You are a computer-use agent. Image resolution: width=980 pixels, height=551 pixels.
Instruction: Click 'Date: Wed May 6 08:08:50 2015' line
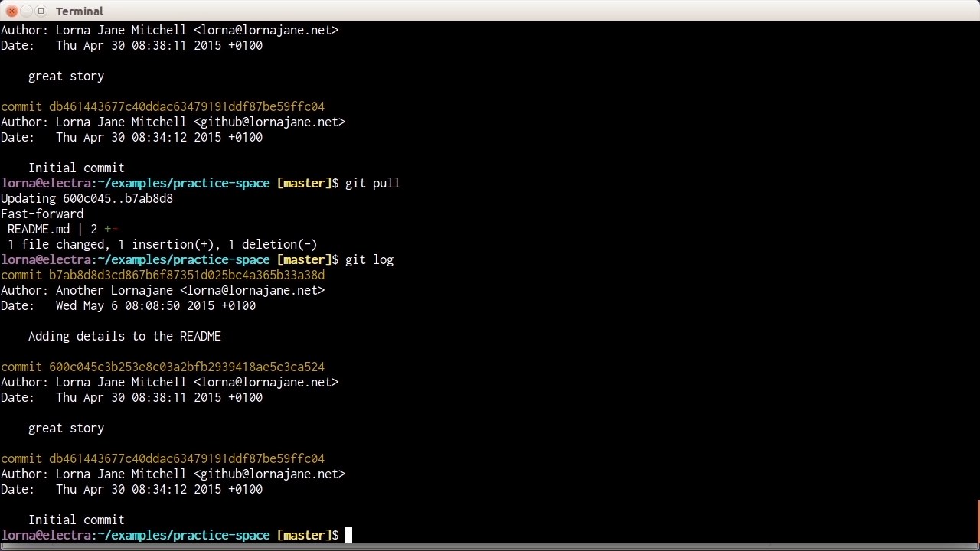coord(128,305)
